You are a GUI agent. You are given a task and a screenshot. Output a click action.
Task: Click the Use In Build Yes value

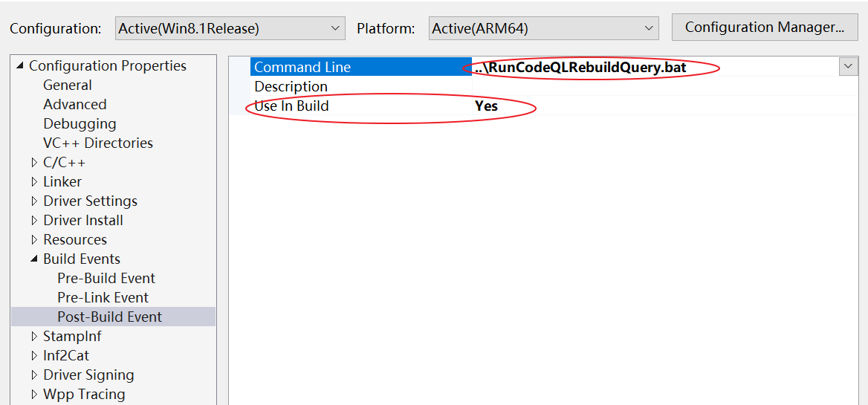click(x=487, y=106)
